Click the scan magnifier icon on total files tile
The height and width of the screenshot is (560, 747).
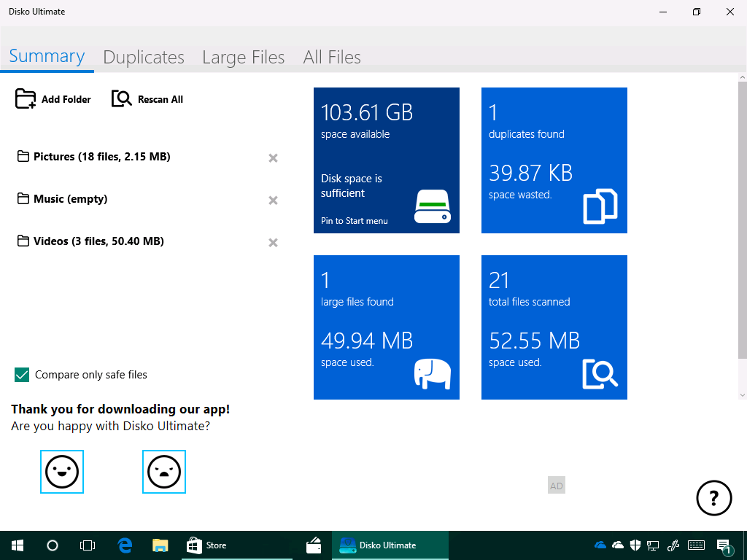click(x=600, y=374)
